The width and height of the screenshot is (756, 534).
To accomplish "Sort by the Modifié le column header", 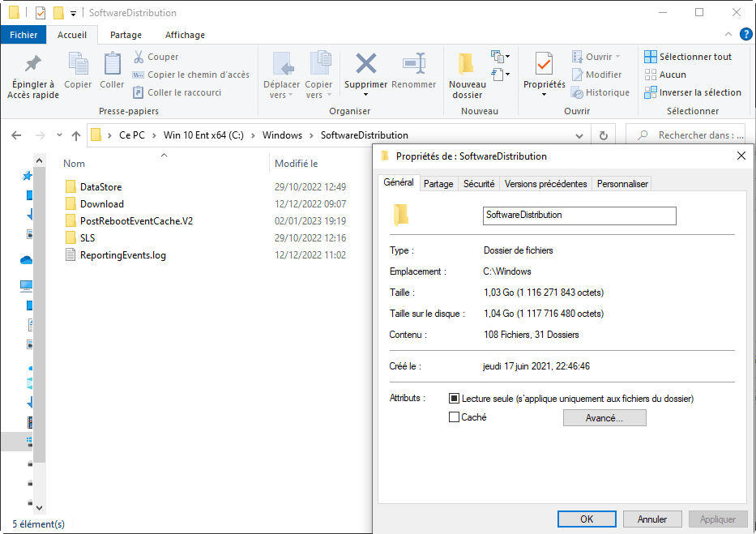I will (x=296, y=164).
